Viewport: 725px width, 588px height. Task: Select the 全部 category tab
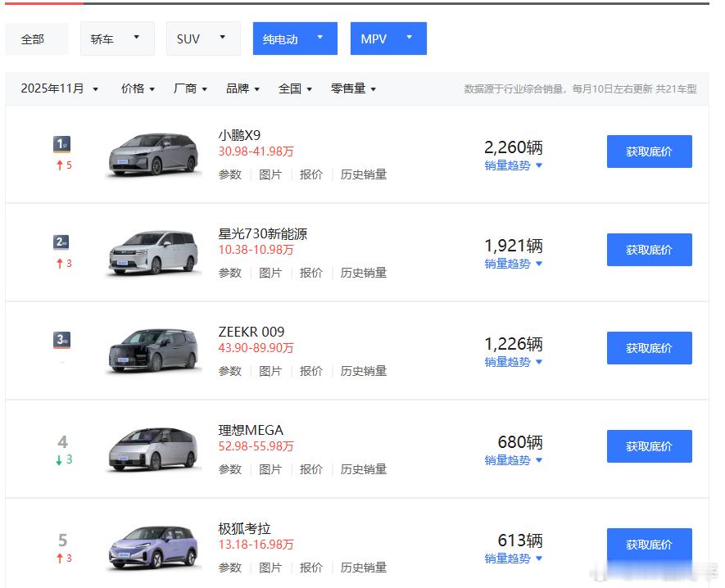click(37, 38)
